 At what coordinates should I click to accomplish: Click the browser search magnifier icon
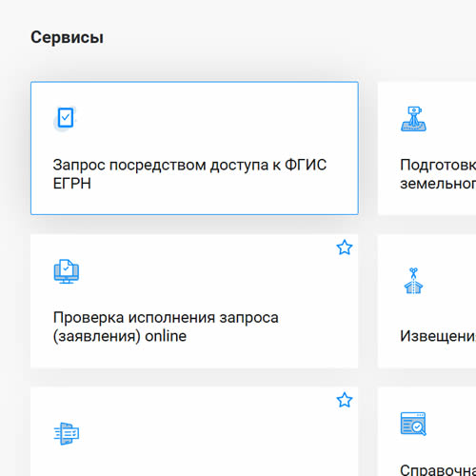point(413,424)
